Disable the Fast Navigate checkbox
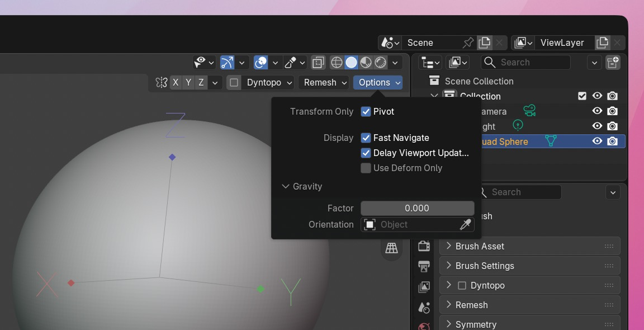The width and height of the screenshot is (644, 330). (x=366, y=138)
